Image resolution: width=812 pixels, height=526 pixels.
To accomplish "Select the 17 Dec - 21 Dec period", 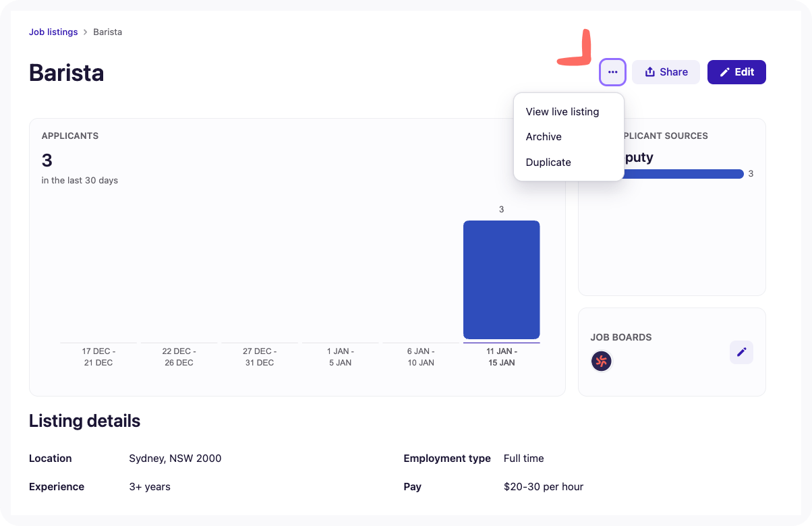I will click(98, 357).
